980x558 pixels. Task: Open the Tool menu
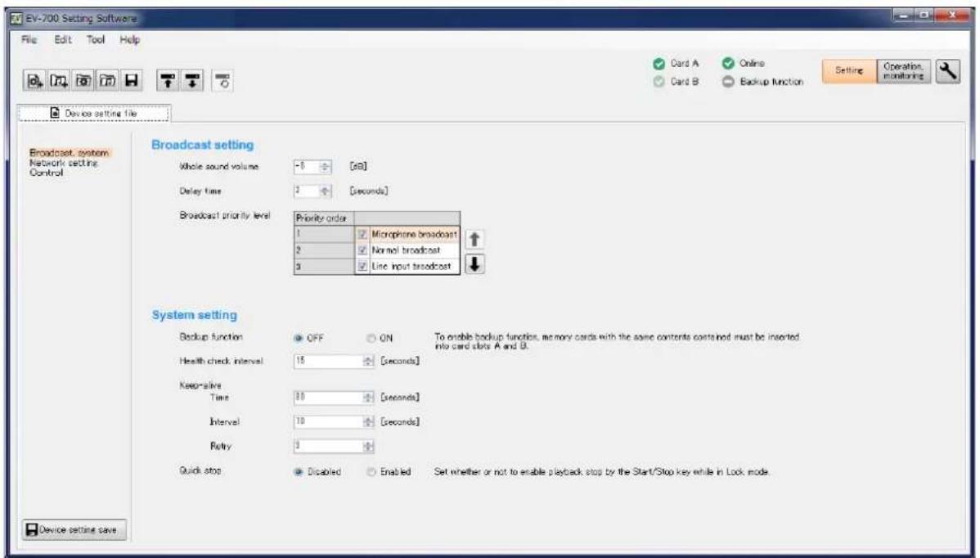95,39
